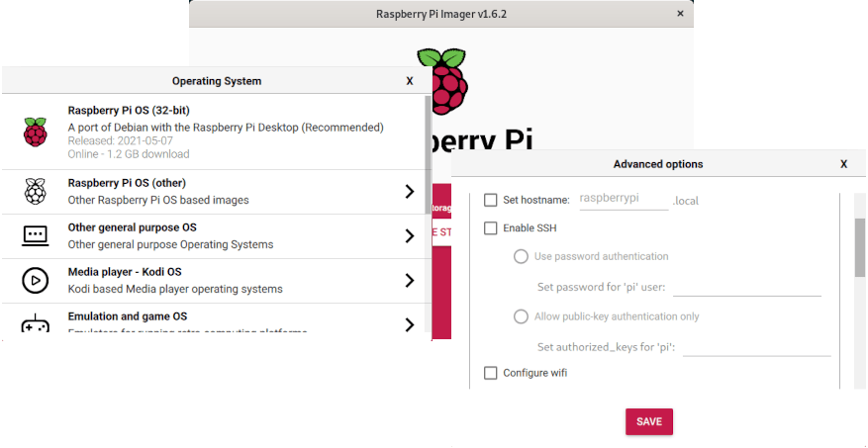Choose Raspberry Pi OS (32-bit) entry title
The image size is (868, 448).
click(x=129, y=110)
